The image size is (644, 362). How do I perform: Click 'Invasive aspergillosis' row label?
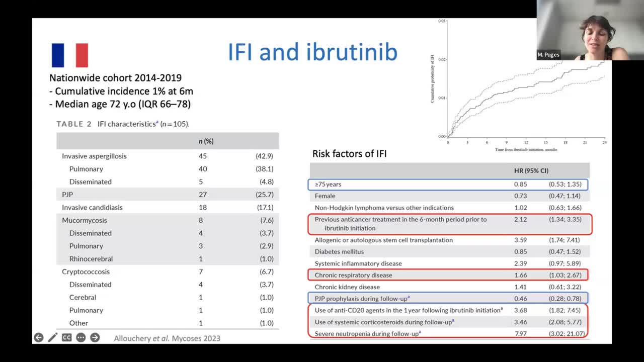[94, 156]
